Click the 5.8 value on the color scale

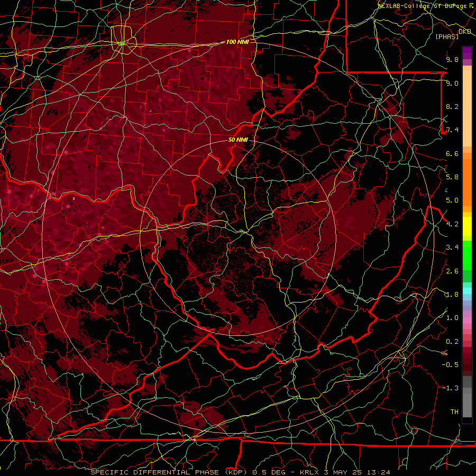point(452,177)
